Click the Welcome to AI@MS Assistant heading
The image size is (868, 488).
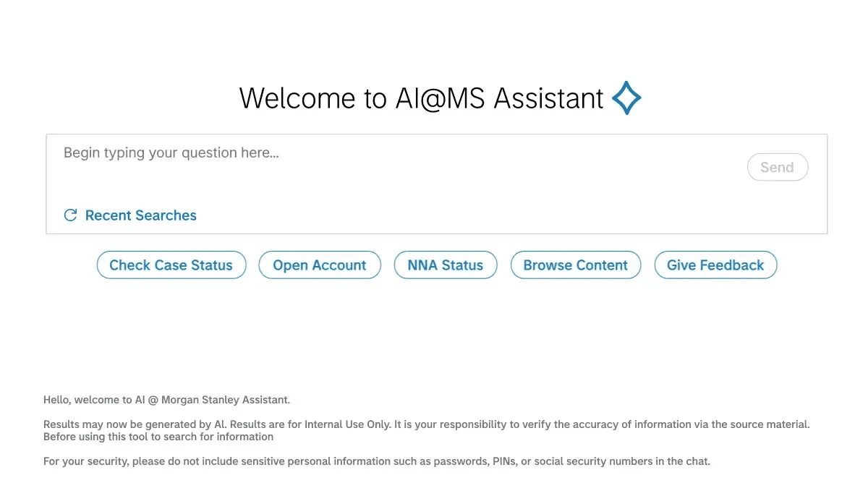(422, 98)
